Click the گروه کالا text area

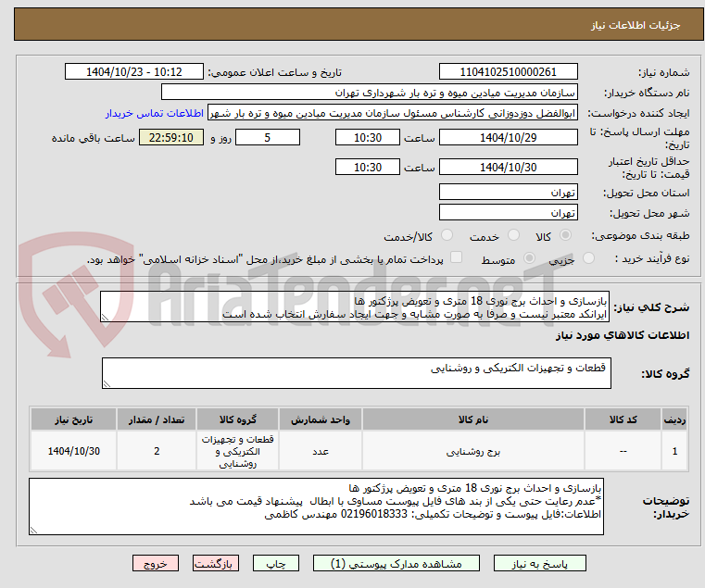tap(357, 373)
